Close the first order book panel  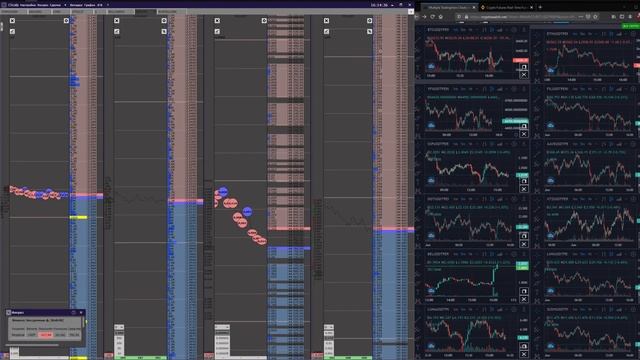pyautogui.click(x=12, y=20)
